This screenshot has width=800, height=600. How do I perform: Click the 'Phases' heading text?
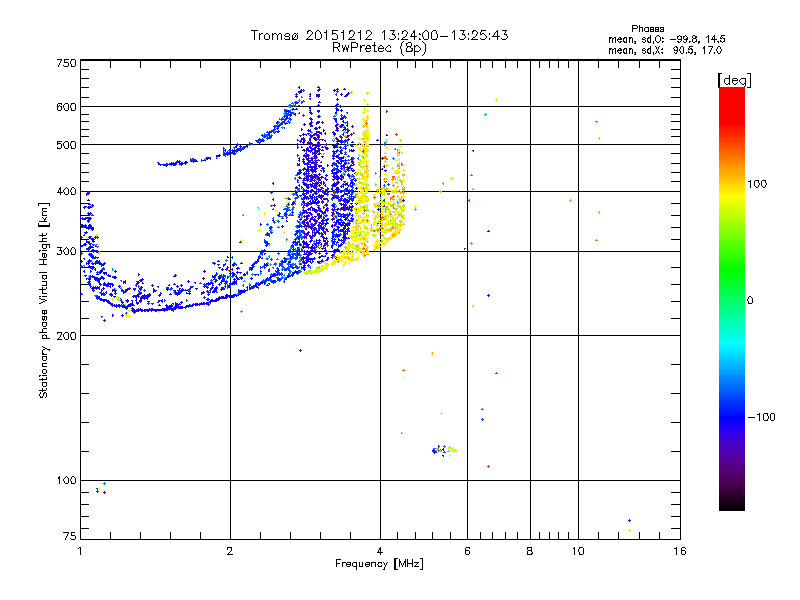click(x=647, y=29)
